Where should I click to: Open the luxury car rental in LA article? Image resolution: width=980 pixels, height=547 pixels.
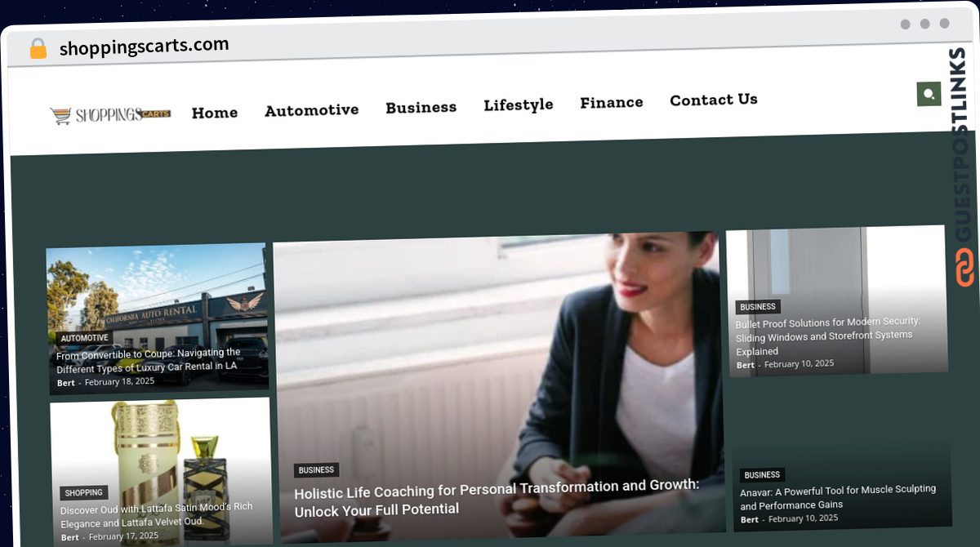point(148,359)
